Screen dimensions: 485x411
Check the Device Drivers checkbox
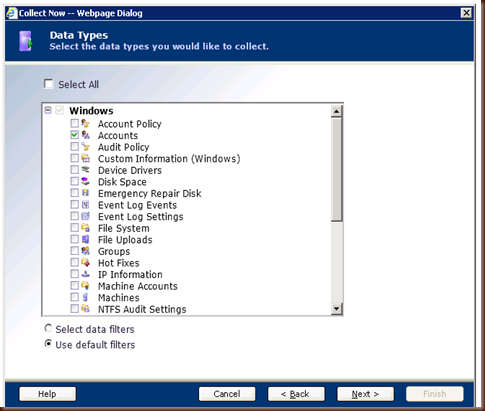coord(75,170)
